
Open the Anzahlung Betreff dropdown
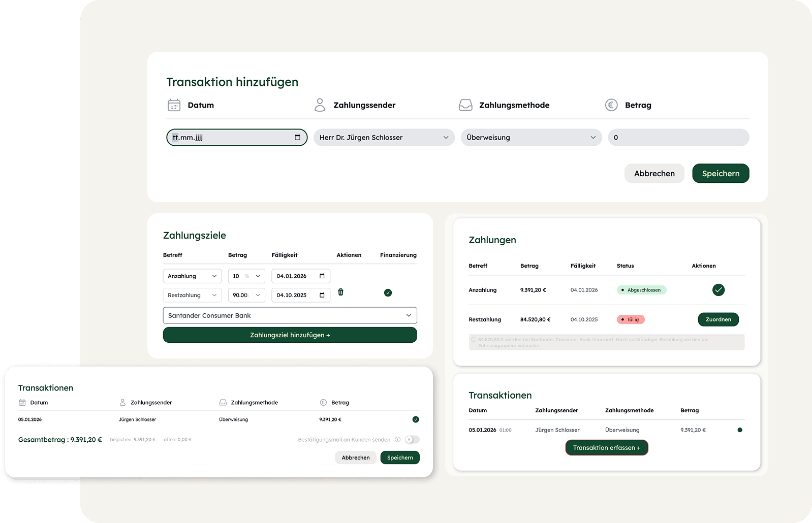192,276
